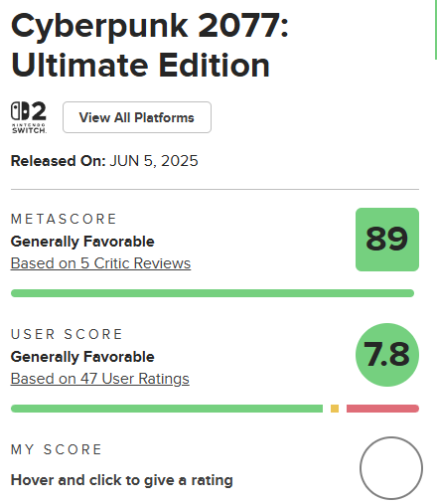Select the red negative user ratings segment
437x504 pixels.
[x=382, y=409]
